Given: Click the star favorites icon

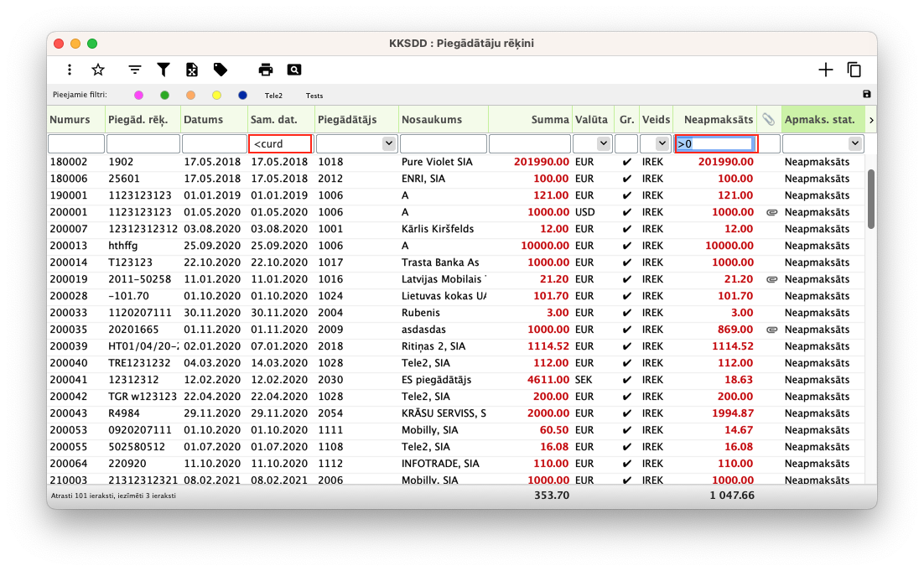Looking at the screenshot, I should [98, 70].
